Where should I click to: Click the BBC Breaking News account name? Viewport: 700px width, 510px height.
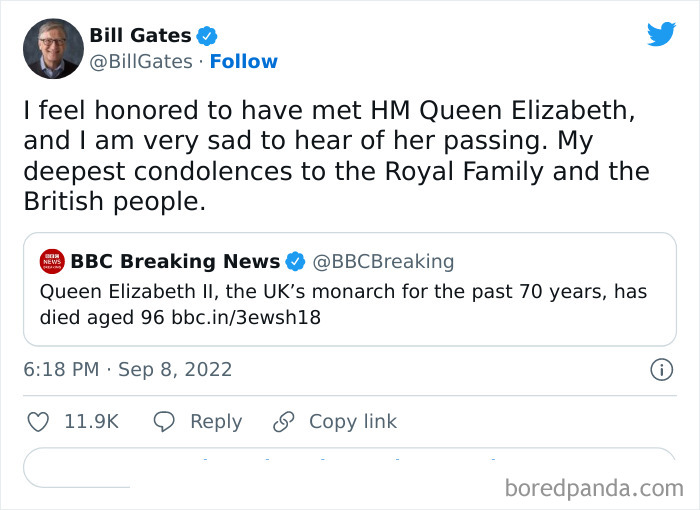(175, 262)
